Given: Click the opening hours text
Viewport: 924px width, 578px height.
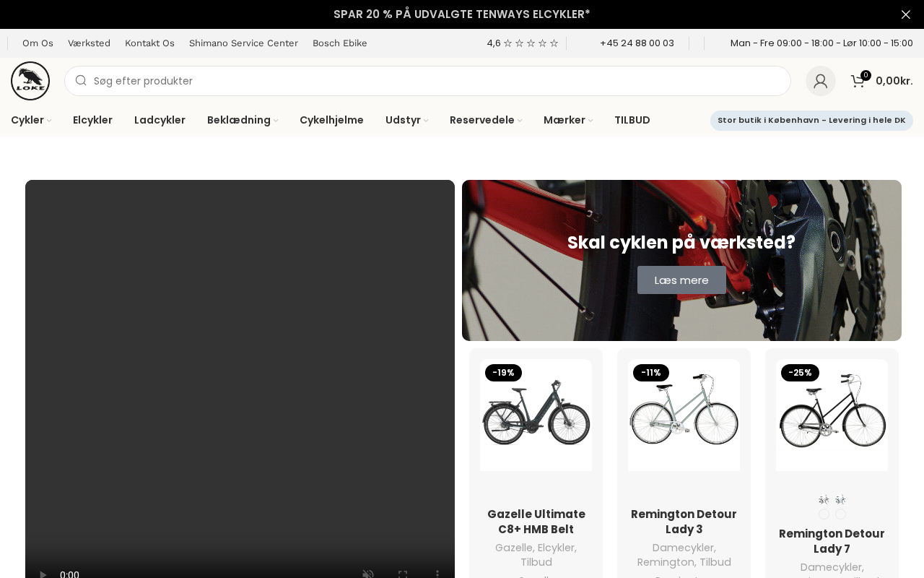Looking at the screenshot, I should pos(821,43).
